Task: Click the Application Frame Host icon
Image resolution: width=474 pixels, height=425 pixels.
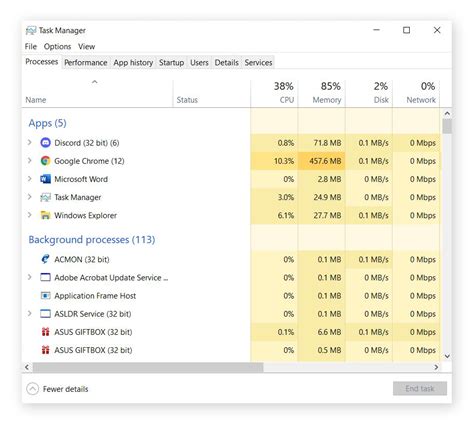Action: click(x=45, y=296)
